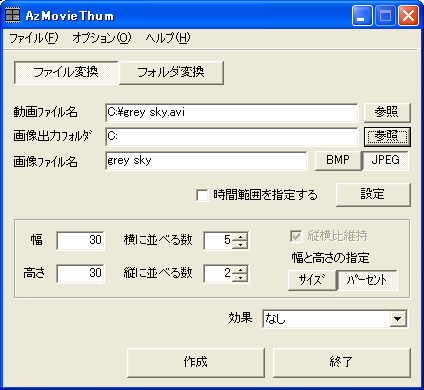This screenshot has width=424, height=390.
Task: Click the 縦に並べる数 value field
Action: pyautogui.click(x=218, y=274)
